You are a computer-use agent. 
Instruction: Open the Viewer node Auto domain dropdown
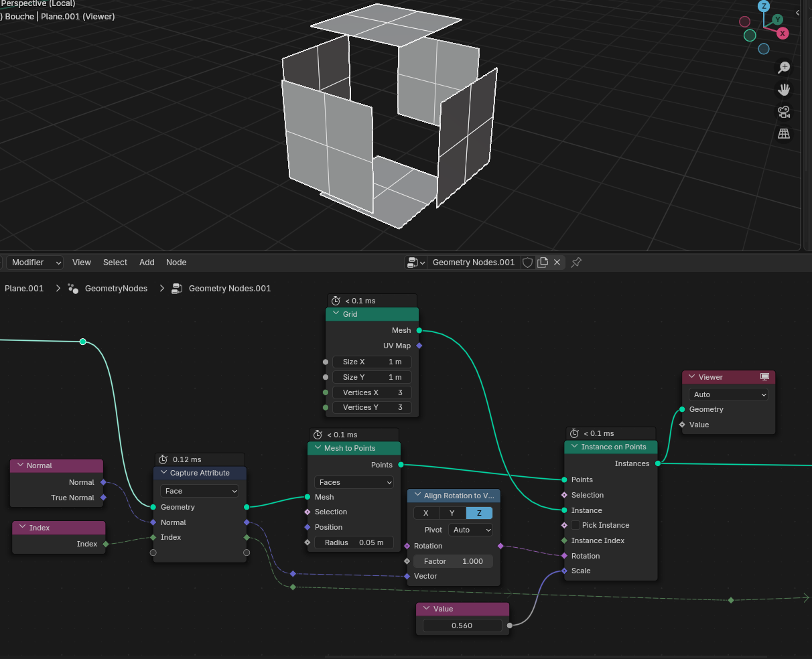coord(728,394)
